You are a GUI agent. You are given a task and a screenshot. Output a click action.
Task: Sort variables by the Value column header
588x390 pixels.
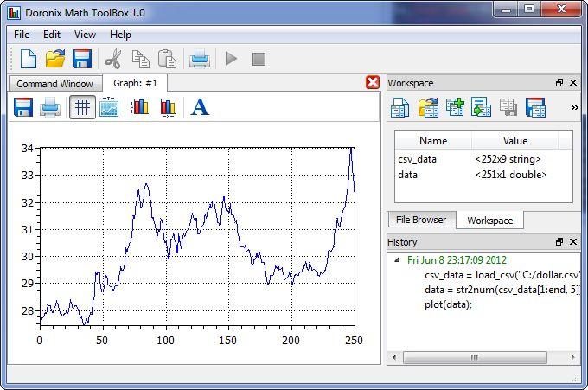click(514, 141)
